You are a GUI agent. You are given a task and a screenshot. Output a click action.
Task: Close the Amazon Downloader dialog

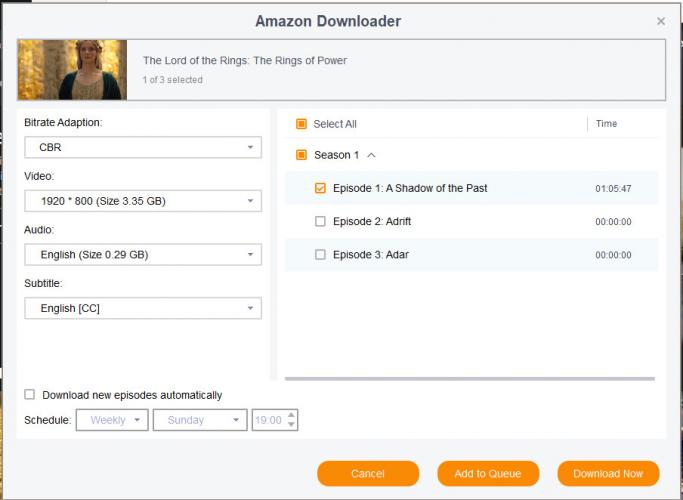[660, 21]
